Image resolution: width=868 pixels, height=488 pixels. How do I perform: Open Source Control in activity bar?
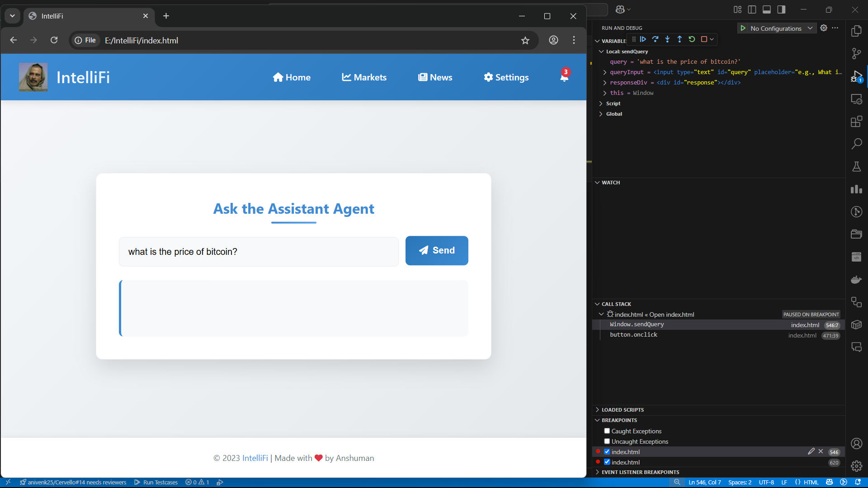click(x=856, y=54)
